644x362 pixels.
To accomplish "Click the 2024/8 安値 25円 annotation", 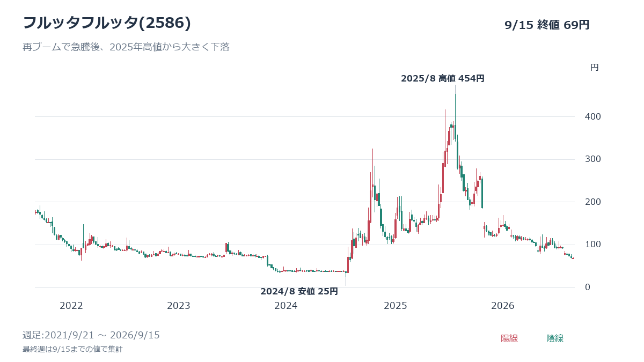I will [299, 291].
